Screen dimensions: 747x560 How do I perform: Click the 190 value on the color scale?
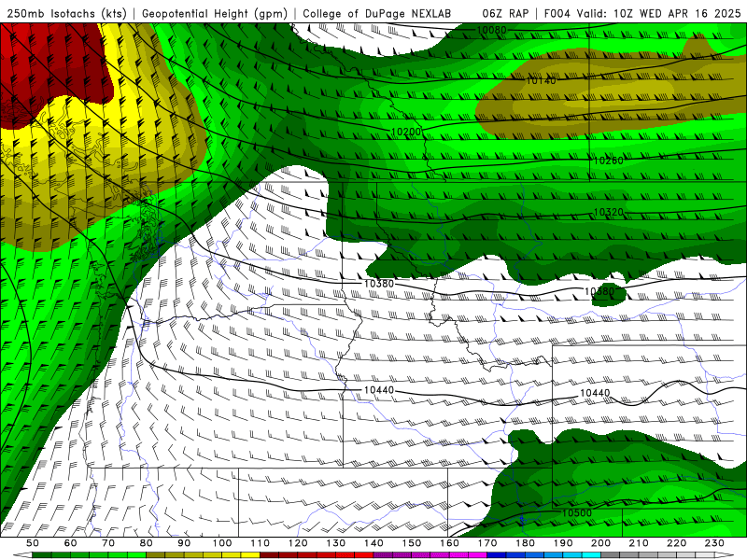point(563,543)
